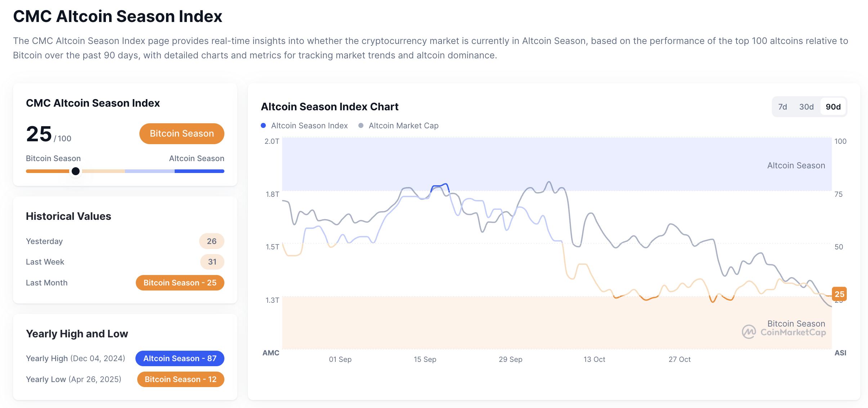Expand the Yearly High and Low section
The width and height of the screenshot is (868, 408).
76,333
